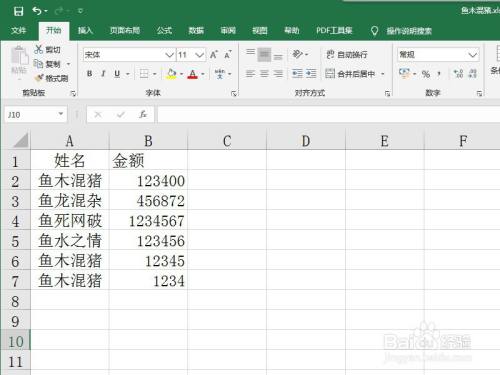Click the Tell Me search box (操作说明搜索)

(x=409, y=31)
